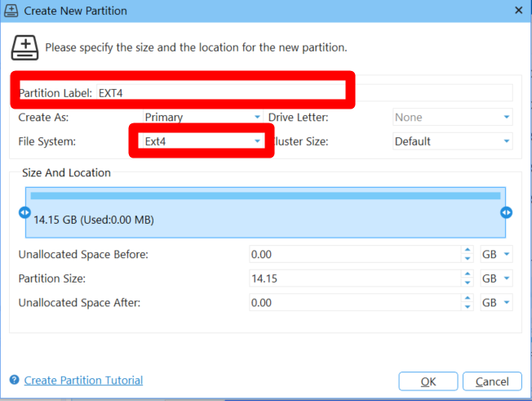Click the Unallocated Space Before value field

355,254
